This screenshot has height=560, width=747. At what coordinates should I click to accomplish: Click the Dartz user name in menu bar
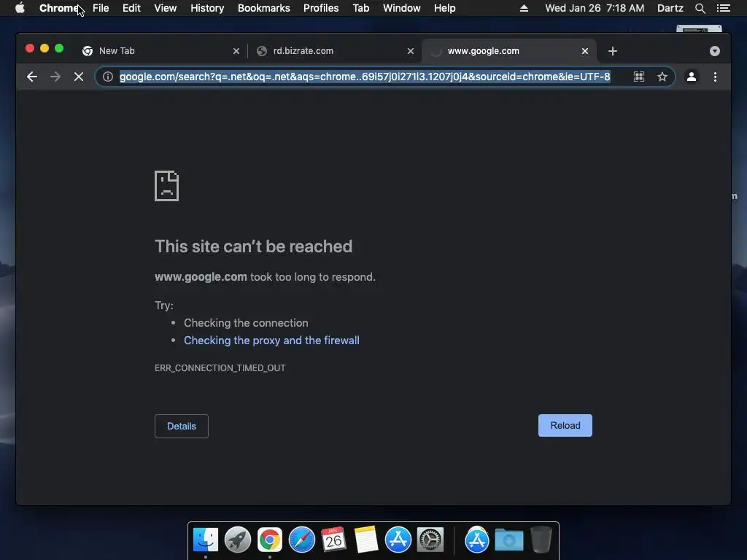click(670, 8)
